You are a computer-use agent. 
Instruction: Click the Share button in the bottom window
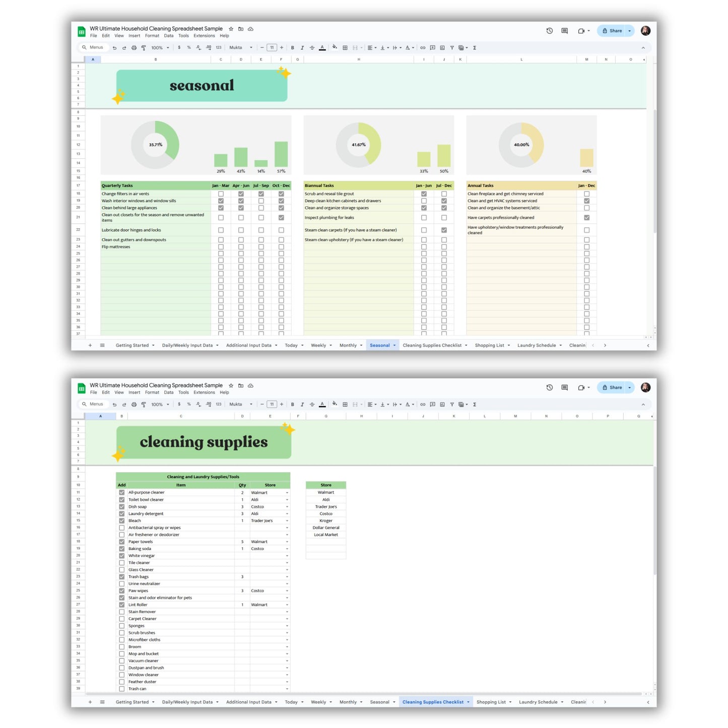coord(612,387)
